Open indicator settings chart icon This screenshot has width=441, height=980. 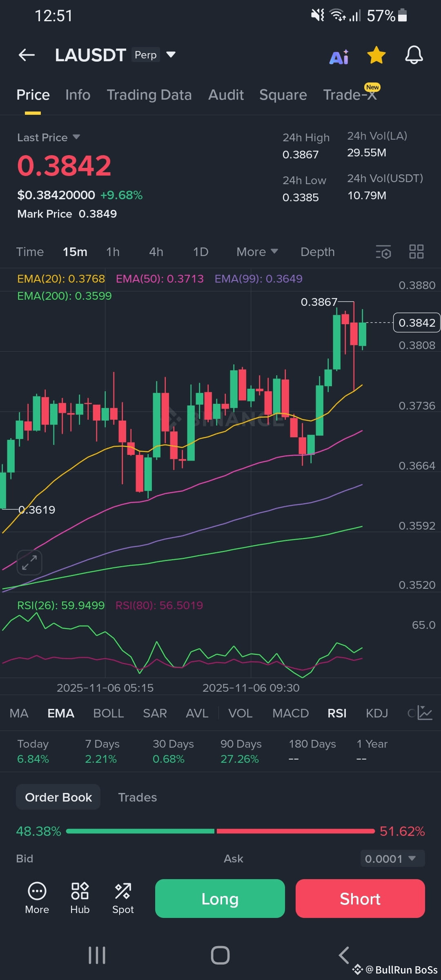[424, 713]
